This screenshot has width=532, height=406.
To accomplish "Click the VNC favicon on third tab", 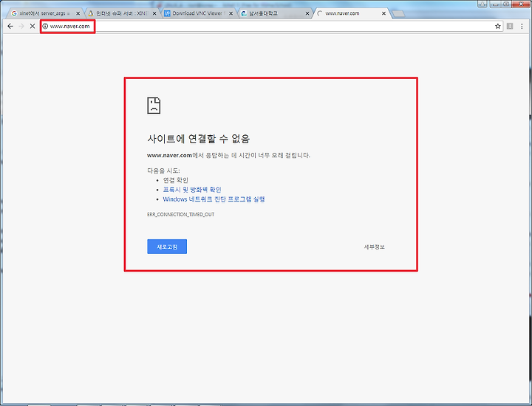I will pos(167,13).
